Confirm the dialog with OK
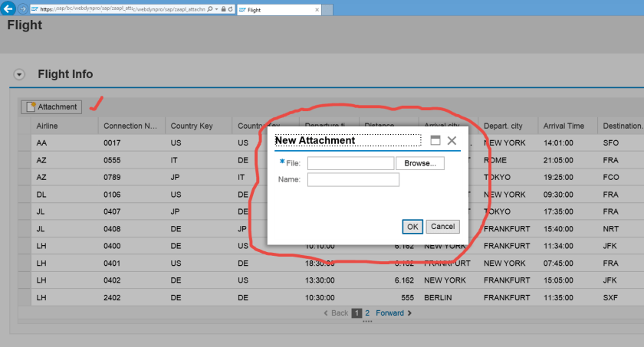This screenshot has width=644, height=347. point(412,227)
